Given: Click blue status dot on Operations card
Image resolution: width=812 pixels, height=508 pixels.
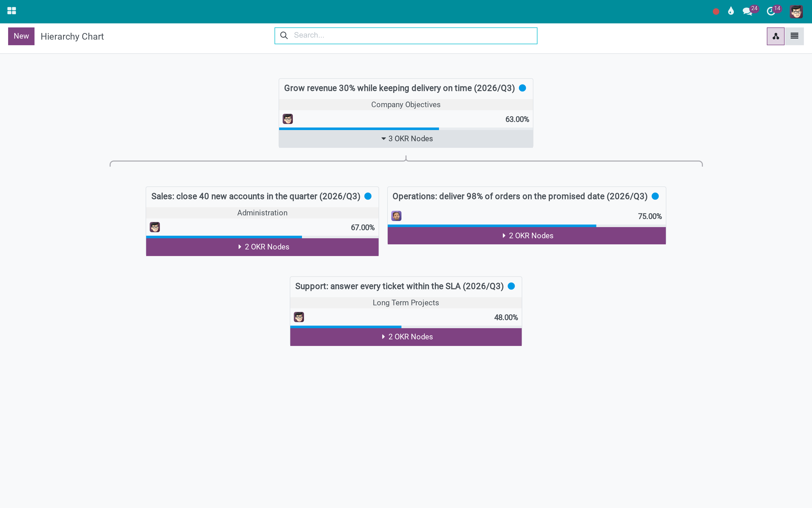Looking at the screenshot, I should [655, 196].
